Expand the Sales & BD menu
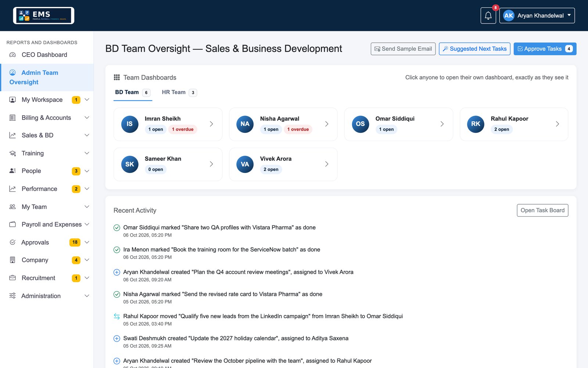Image resolution: width=588 pixels, height=368 pixels. 47,135
